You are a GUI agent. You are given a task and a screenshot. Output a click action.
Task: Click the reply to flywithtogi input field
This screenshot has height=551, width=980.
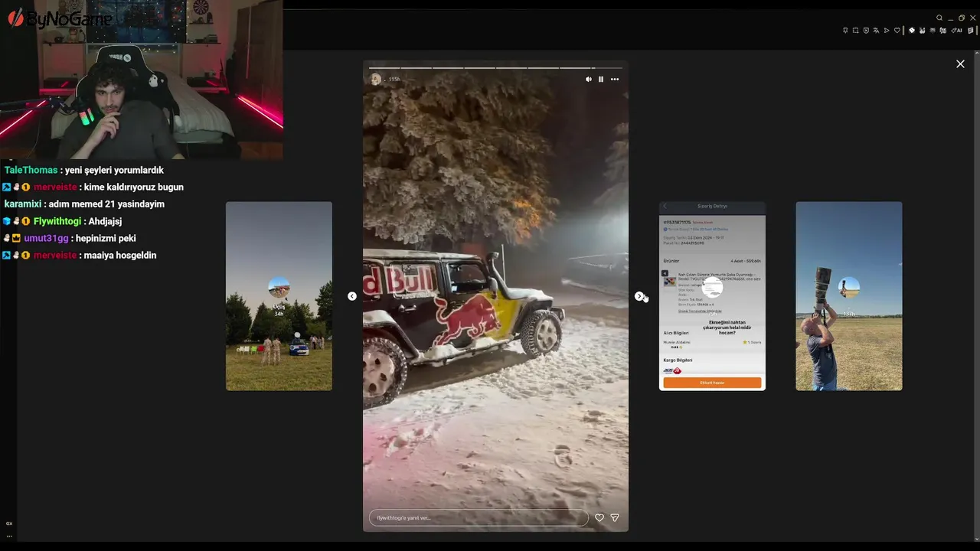[x=479, y=518]
